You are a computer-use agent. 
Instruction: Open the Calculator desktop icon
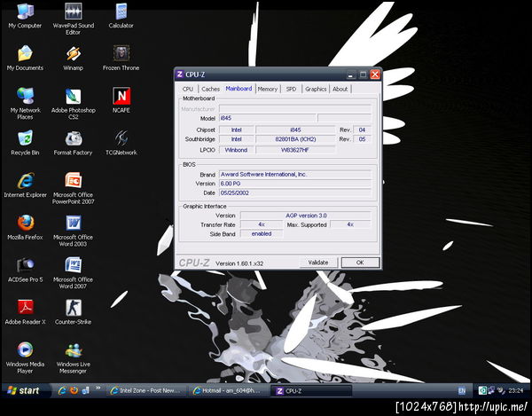coord(121,16)
